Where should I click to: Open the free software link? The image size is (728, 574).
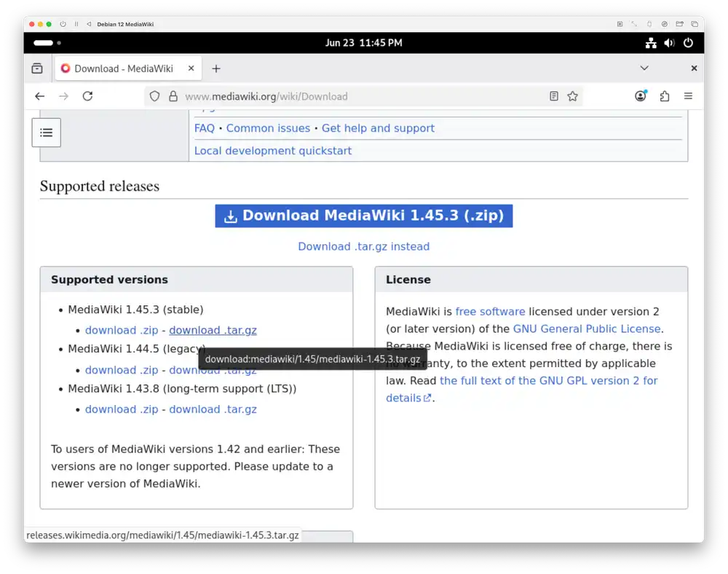(x=490, y=312)
